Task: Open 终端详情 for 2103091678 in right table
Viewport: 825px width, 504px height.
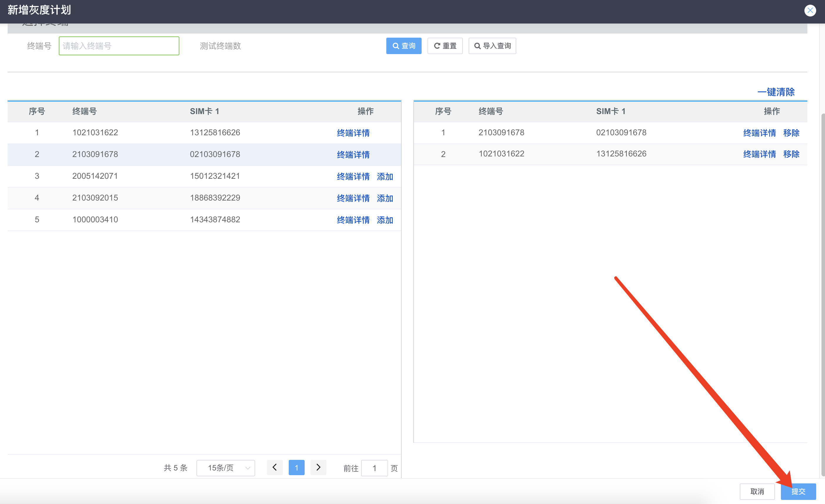Action: coord(759,133)
